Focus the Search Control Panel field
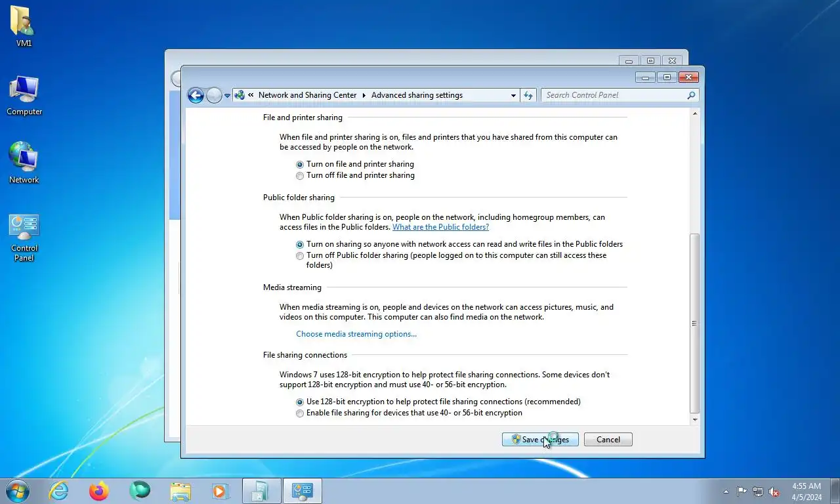Viewport: 840px width, 504px height. 619,95
